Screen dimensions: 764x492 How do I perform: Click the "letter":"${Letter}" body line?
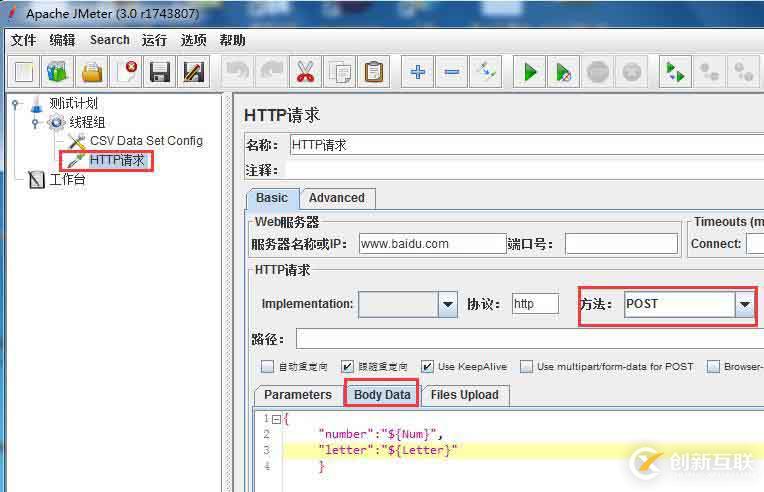[388, 450]
